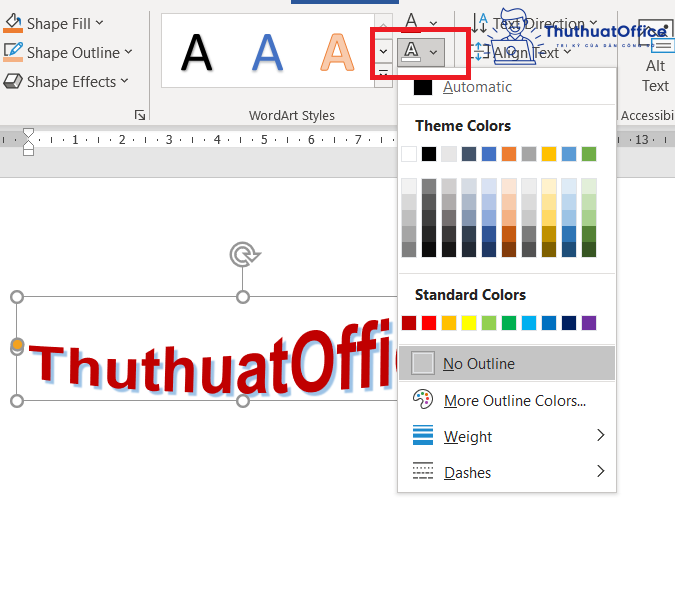Screen dimensions: 675x595
Task: Click the WordArt rotation handle
Action: pos(244,254)
